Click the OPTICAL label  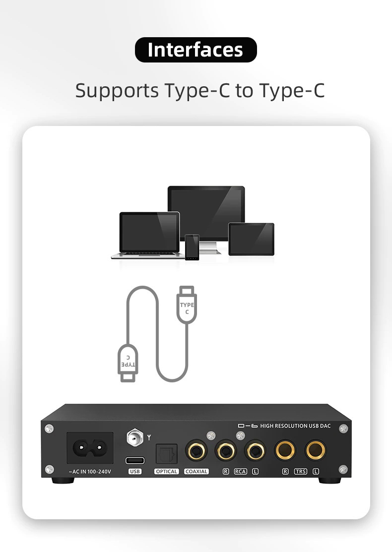[x=167, y=471]
